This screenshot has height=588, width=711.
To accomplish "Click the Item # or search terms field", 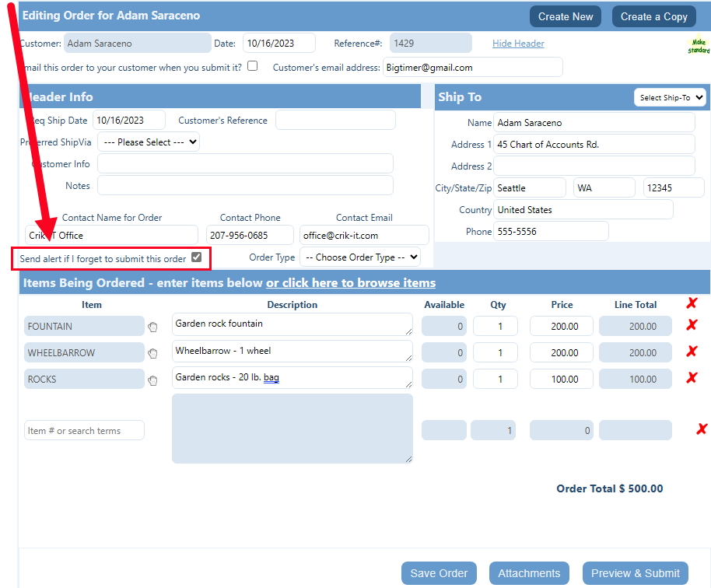I will point(85,431).
